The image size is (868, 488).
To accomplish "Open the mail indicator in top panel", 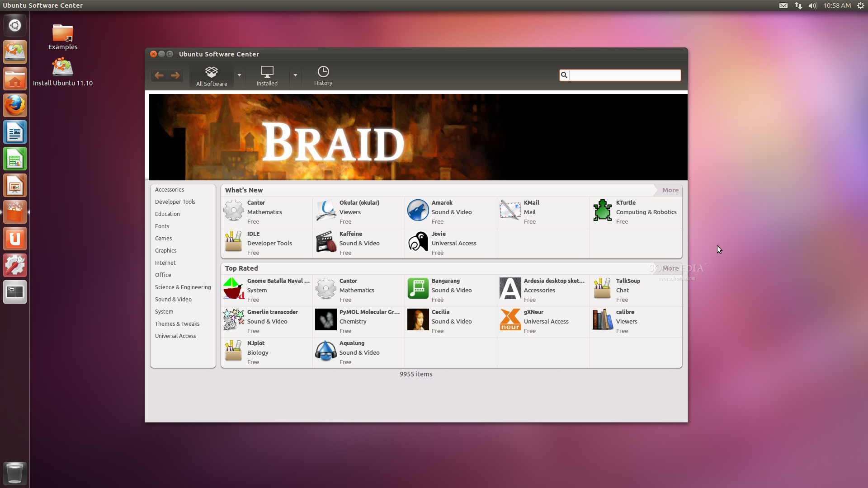I will (x=783, y=5).
